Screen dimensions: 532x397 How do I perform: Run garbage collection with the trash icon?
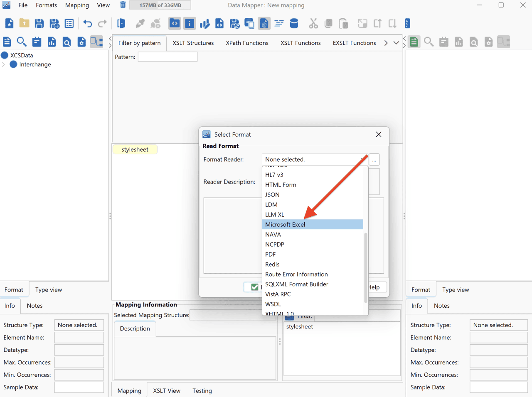[123, 5]
